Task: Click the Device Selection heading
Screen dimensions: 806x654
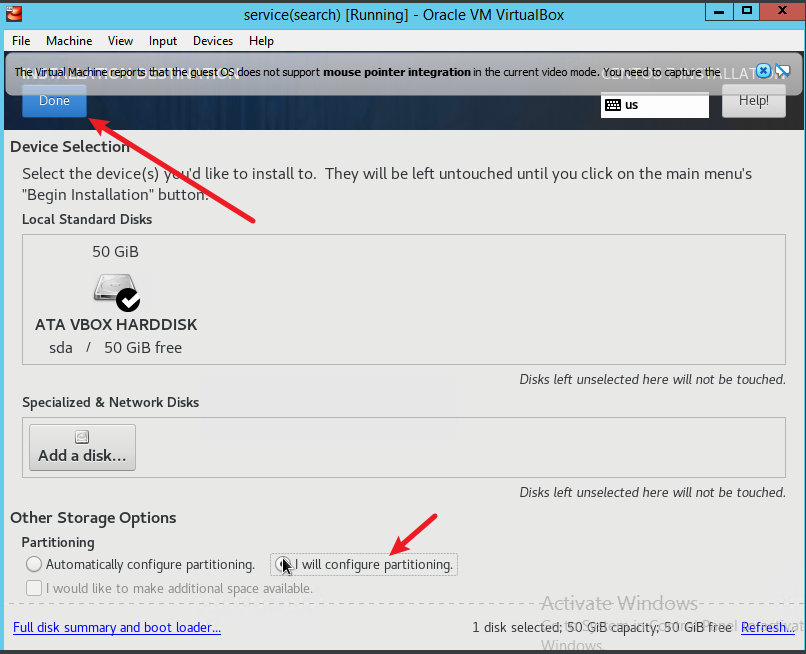Action: 70,147
